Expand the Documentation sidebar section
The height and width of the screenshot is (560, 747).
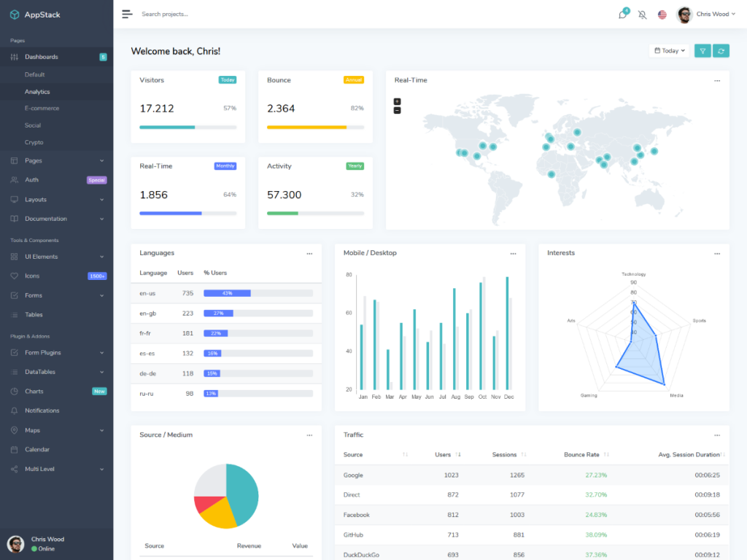click(x=57, y=219)
